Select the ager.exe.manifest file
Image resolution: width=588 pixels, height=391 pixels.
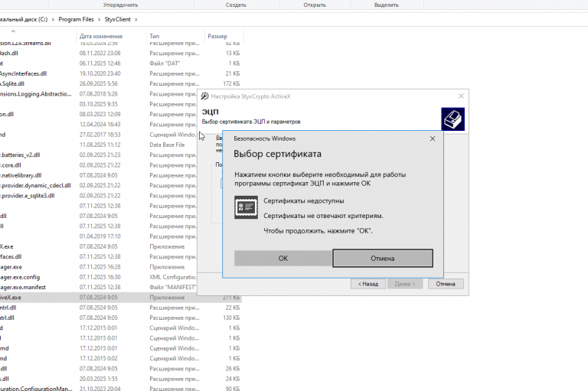click(23, 287)
